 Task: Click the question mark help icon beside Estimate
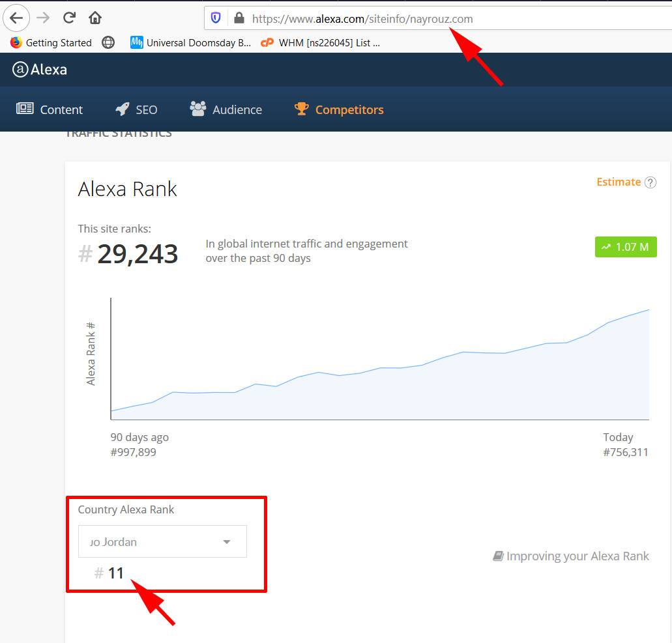[650, 182]
